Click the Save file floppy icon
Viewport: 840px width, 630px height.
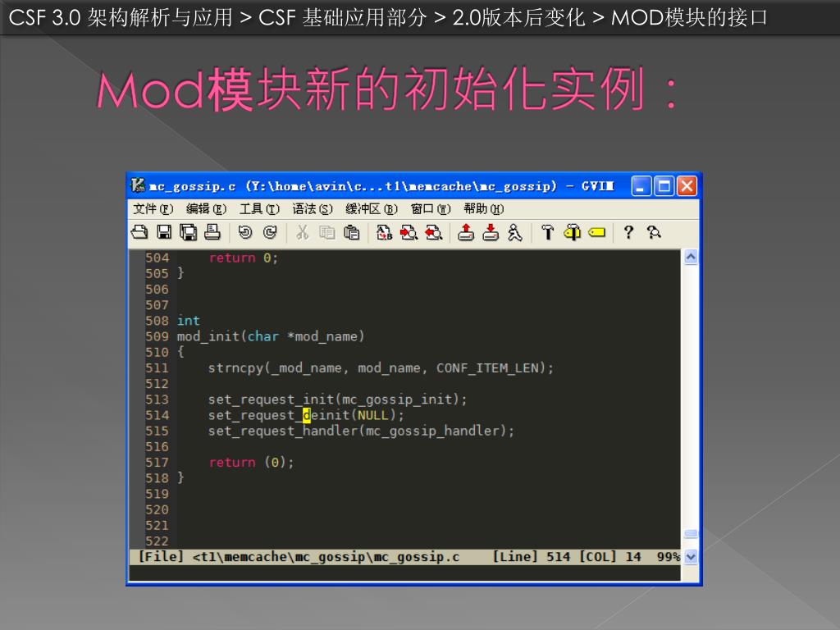coord(164,232)
